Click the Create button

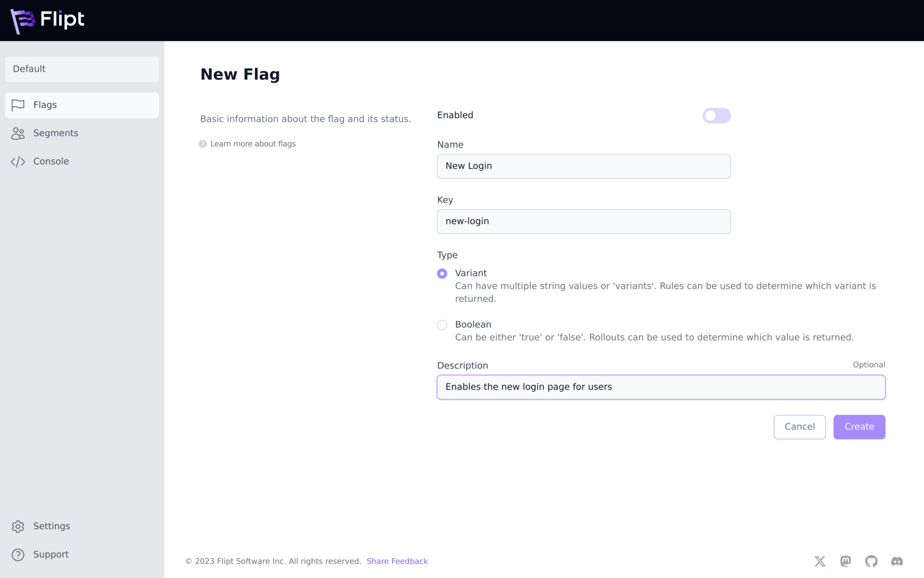[859, 427]
